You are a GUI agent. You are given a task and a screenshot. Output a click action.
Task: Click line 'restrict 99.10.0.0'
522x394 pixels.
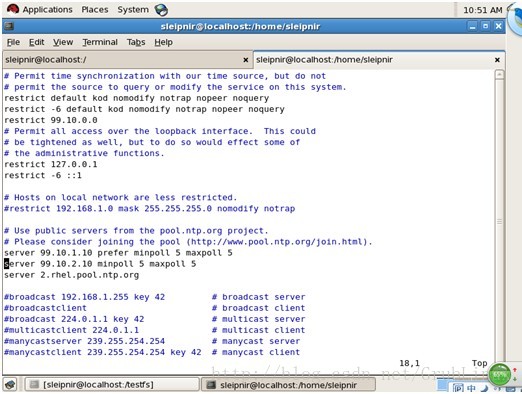click(x=51, y=120)
